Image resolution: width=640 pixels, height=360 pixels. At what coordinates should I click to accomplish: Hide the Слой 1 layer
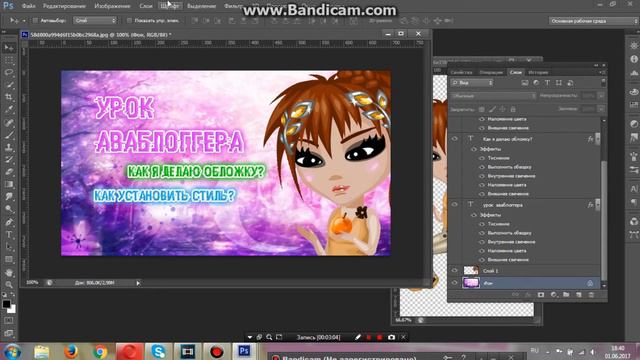[454, 270]
